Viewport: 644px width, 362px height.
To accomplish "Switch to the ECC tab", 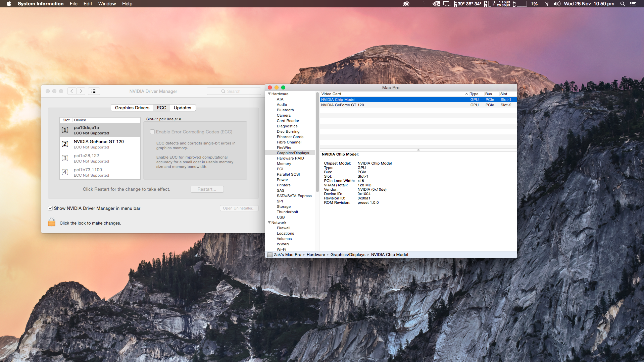I will click(162, 108).
